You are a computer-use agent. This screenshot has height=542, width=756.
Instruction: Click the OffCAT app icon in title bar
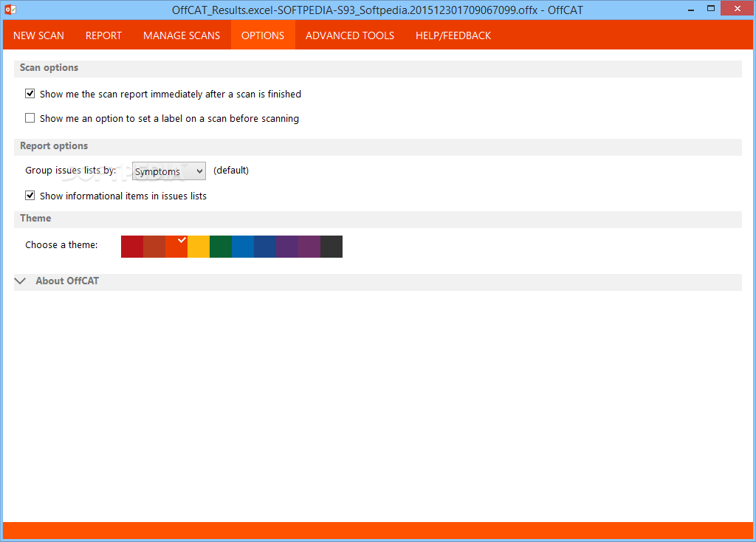tap(10, 10)
